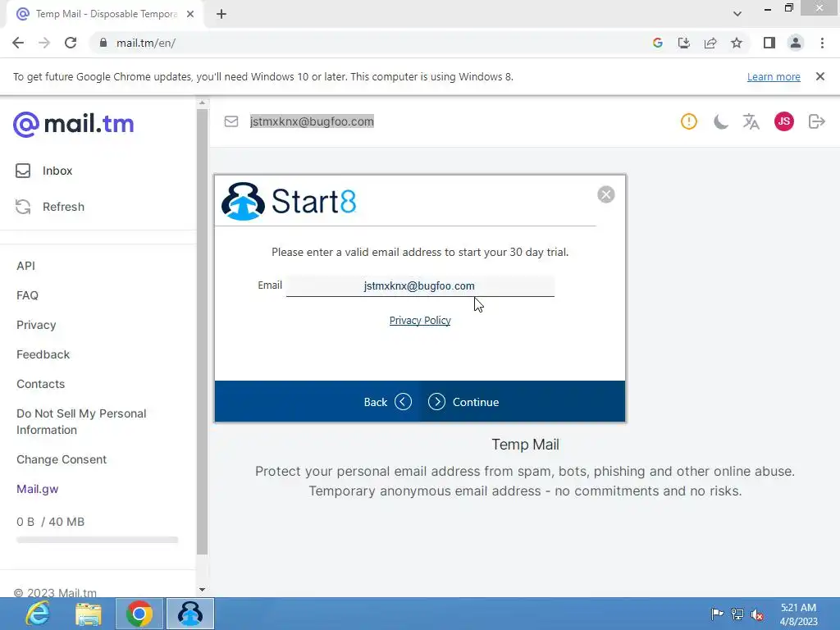
Task: Switch to Start8 taskbar button
Action: (190, 614)
